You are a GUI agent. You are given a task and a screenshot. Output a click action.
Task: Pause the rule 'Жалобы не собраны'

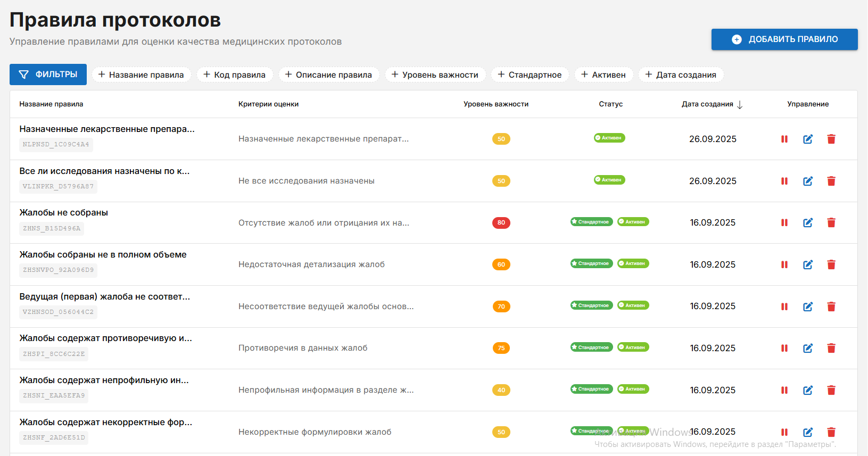coord(784,222)
